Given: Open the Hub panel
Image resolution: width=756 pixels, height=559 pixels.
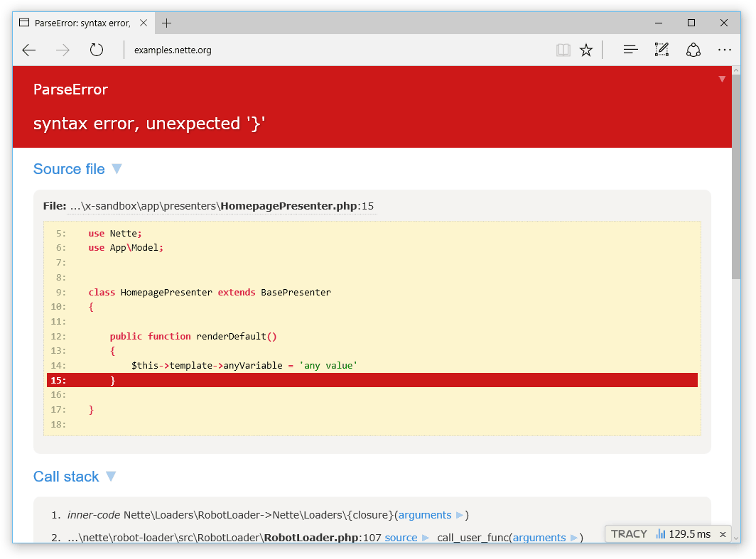Looking at the screenshot, I should click(630, 50).
